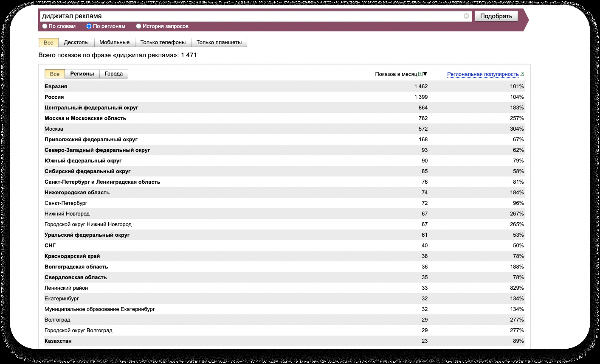Switch device filter to Все
This screenshot has height=364, width=600.
(x=48, y=42)
